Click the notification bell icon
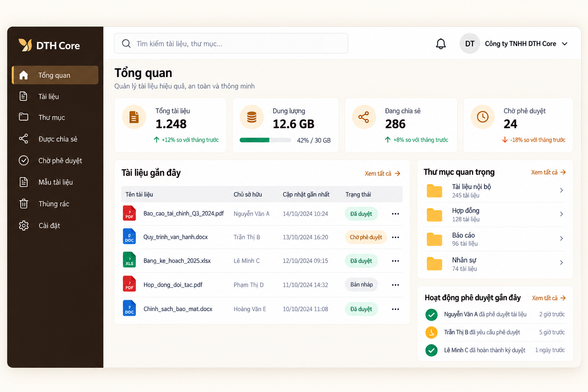Screen dimensions: 588x392 [441, 44]
